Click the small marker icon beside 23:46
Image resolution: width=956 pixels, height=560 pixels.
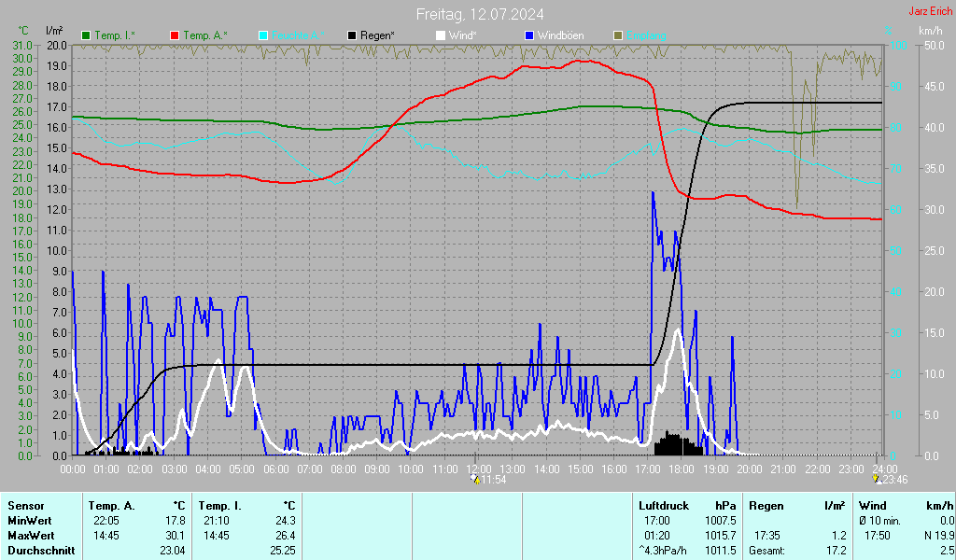point(875,480)
